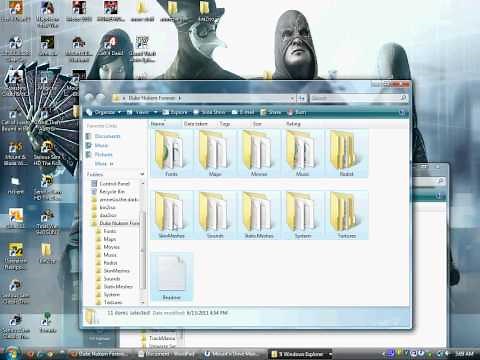Viewport: 480px width, 360px height.
Task: Click the Search input field in Explorer
Action: tap(355, 98)
